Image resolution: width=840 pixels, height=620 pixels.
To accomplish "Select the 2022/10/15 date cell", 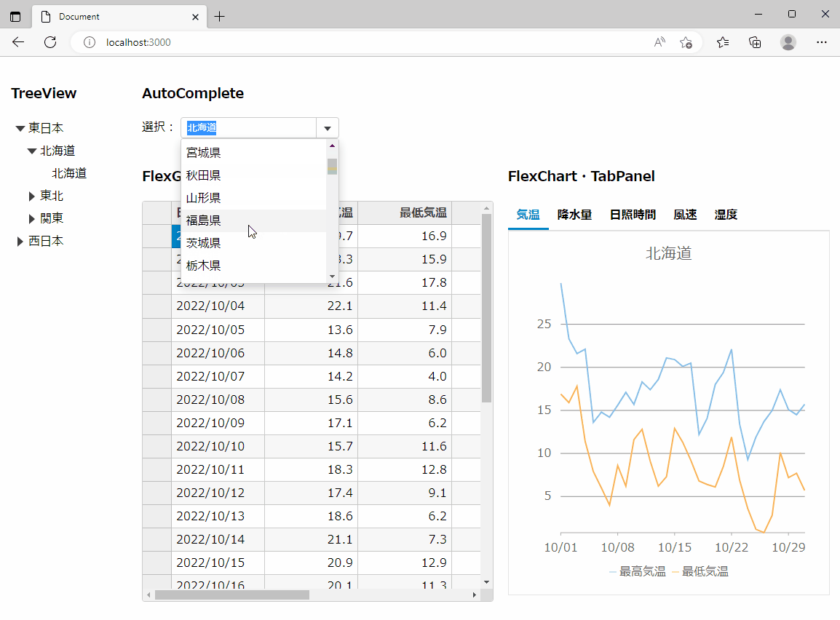I will click(x=218, y=563).
